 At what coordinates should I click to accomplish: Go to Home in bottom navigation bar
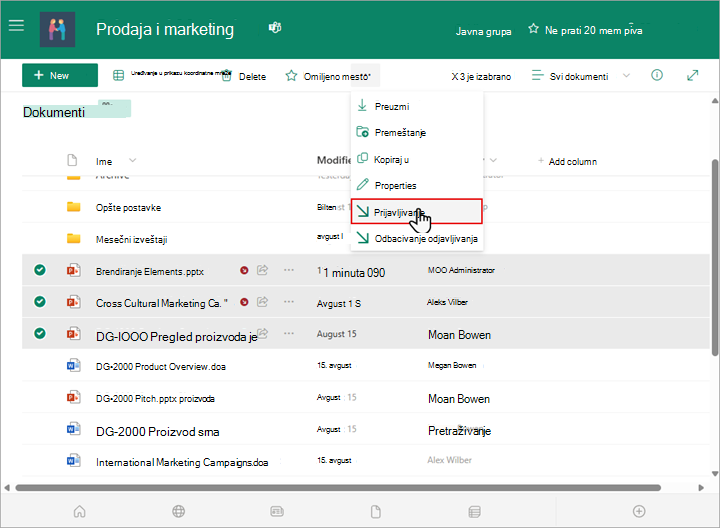pos(79,511)
